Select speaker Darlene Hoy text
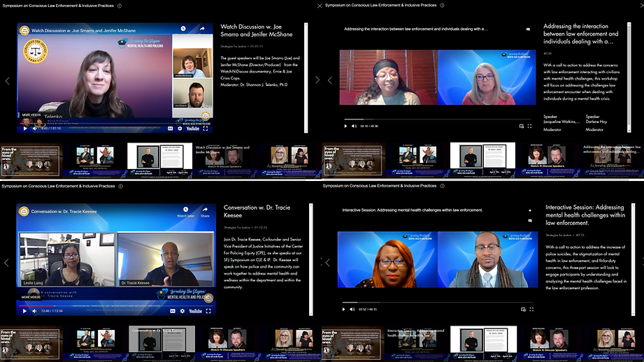Viewport: 644px width, 362px height. click(x=596, y=122)
